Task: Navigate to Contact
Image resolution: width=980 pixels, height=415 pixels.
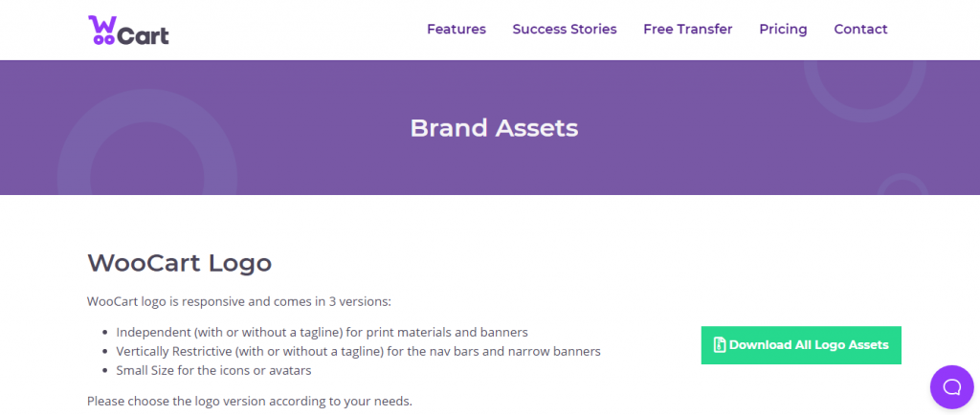Action: coord(860,30)
